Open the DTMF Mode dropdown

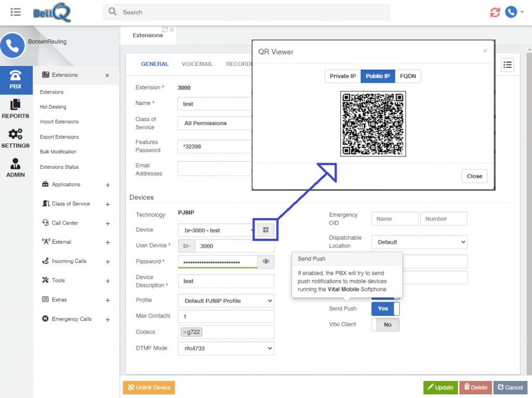226,349
